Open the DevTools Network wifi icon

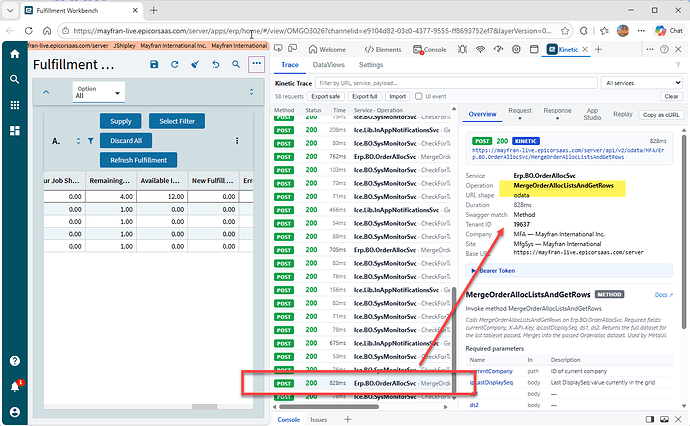click(x=480, y=49)
